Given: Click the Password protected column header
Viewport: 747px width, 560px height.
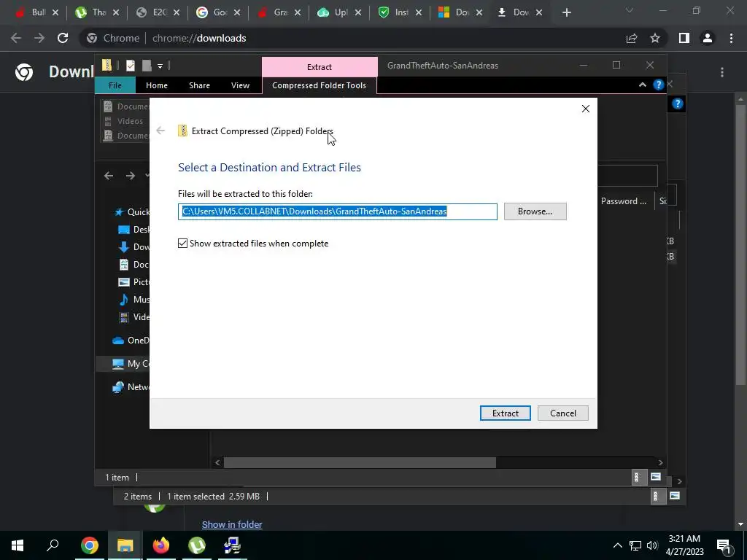Looking at the screenshot, I should (624, 201).
